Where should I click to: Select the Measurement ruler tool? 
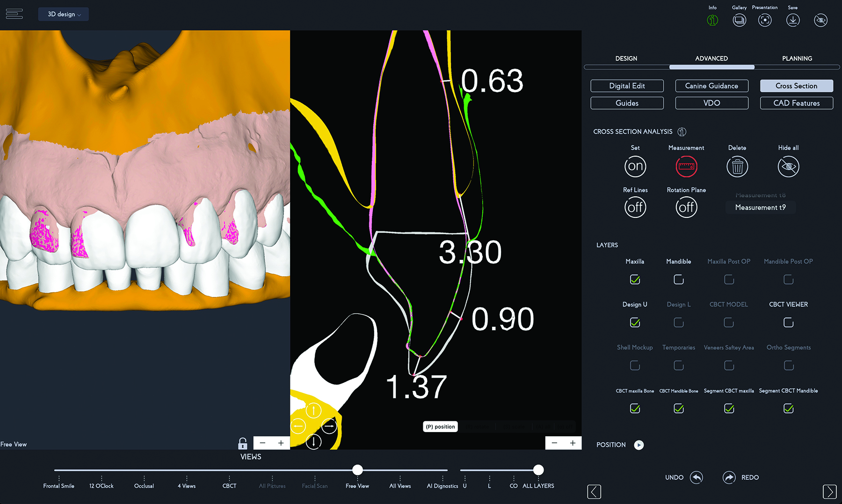pyautogui.click(x=686, y=166)
